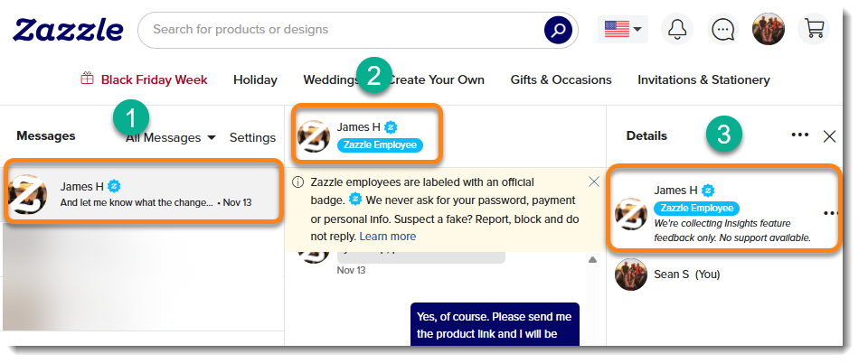Click the search magnifier button
The height and width of the screenshot is (363, 868).
click(558, 30)
